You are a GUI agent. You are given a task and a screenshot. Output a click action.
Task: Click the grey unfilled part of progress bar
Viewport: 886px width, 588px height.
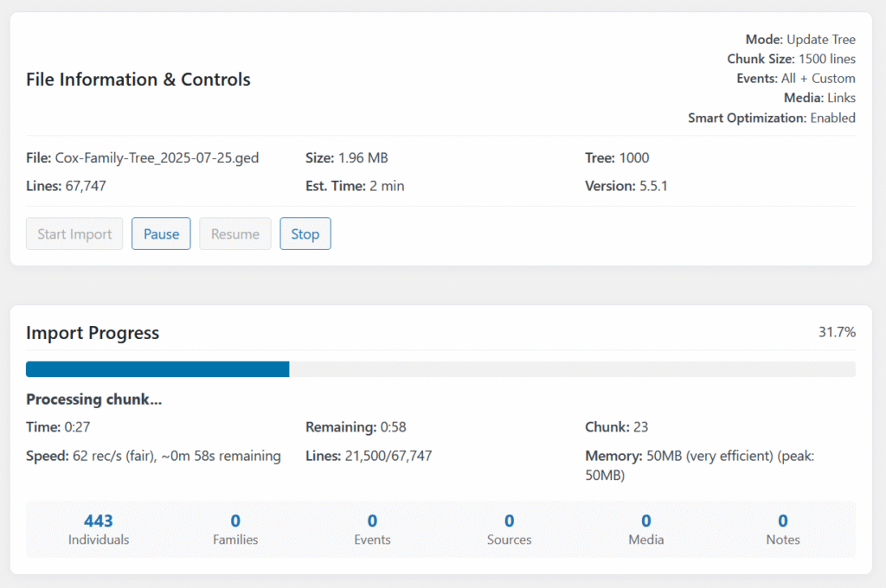571,369
